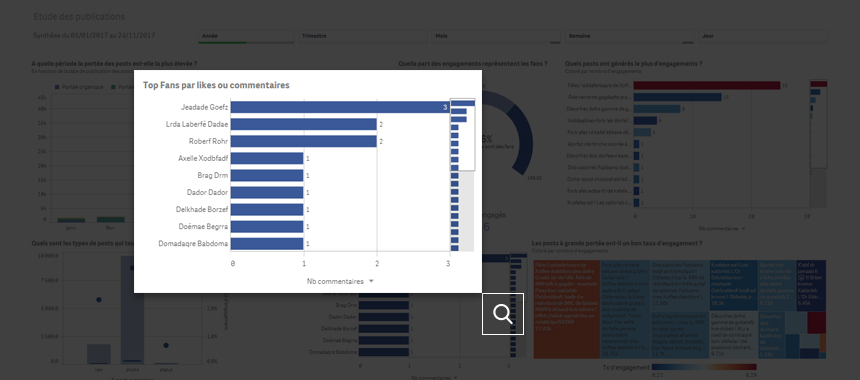Select the Axelle Xodbfadf bar

pyautogui.click(x=267, y=158)
